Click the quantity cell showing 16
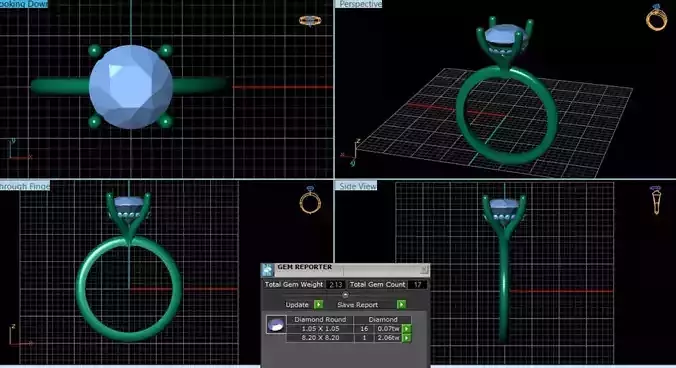Screen dimensions: 676x368 tap(364, 328)
